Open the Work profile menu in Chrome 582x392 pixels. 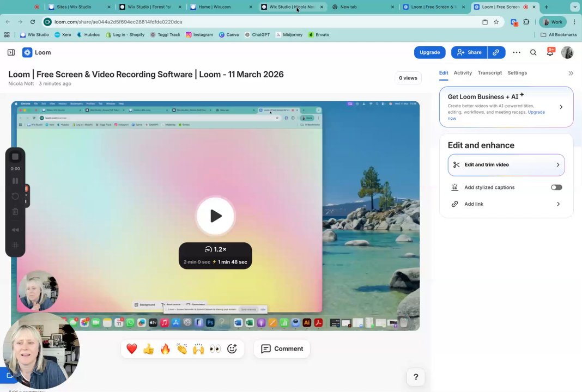tap(553, 22)
